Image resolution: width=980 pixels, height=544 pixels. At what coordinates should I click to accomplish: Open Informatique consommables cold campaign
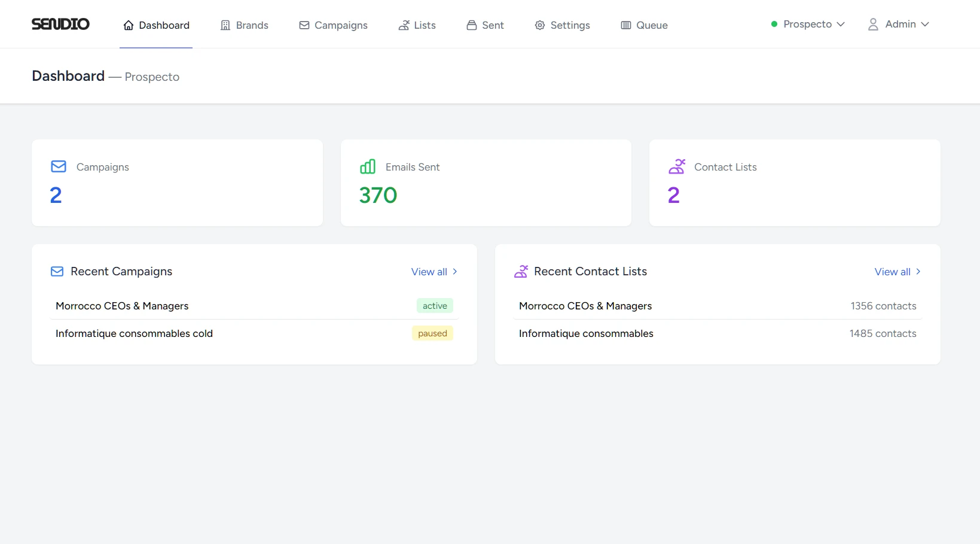click(134, 333)
